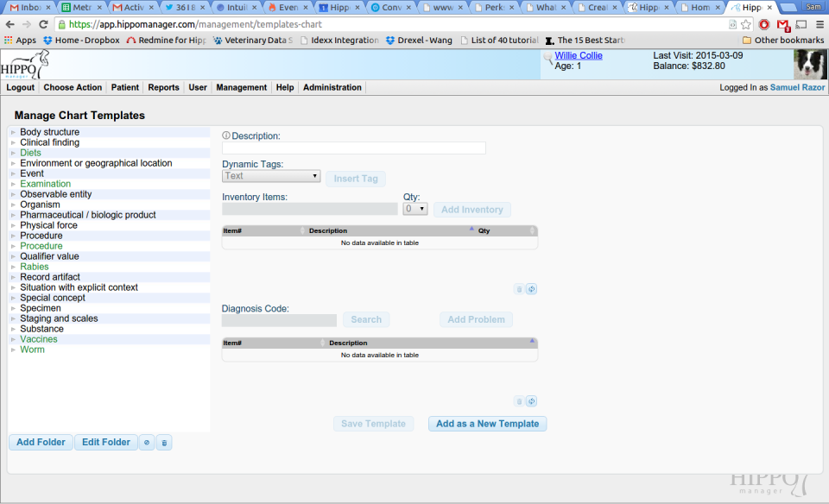The height and width of the screenshot is (504, 829).
Task: Expand the Worm folder
Action: (13, 350)
